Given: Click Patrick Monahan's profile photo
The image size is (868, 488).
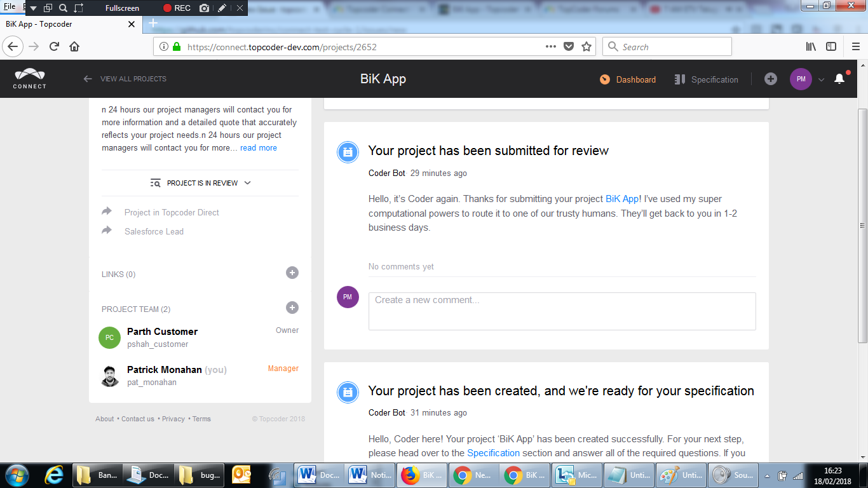Looking at the screenshot, I should (x=110, y=376).
